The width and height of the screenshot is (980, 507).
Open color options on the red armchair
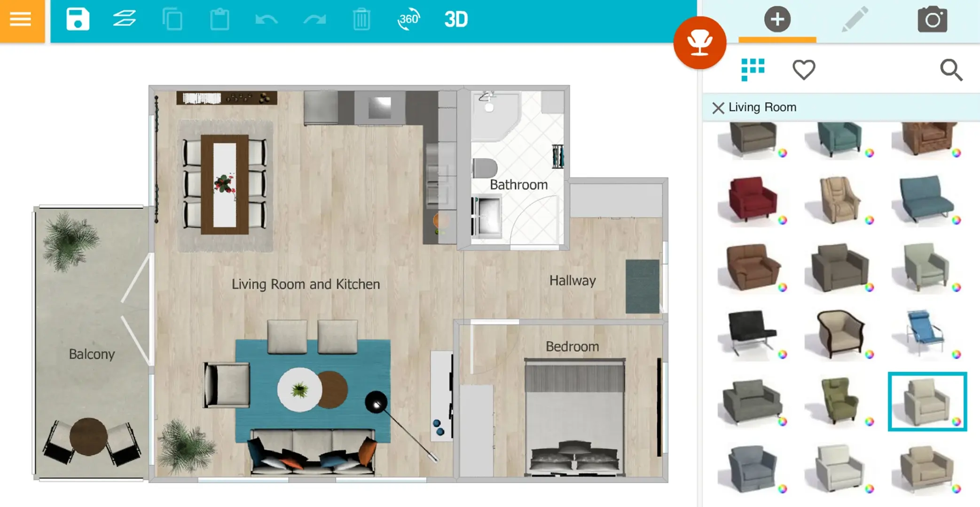point(784,219)
